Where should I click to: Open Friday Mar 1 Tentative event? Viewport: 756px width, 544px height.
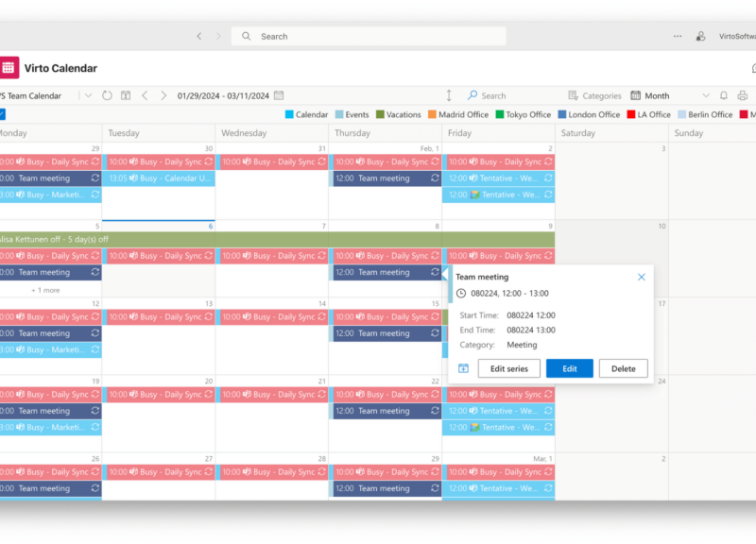coord(501,488)
